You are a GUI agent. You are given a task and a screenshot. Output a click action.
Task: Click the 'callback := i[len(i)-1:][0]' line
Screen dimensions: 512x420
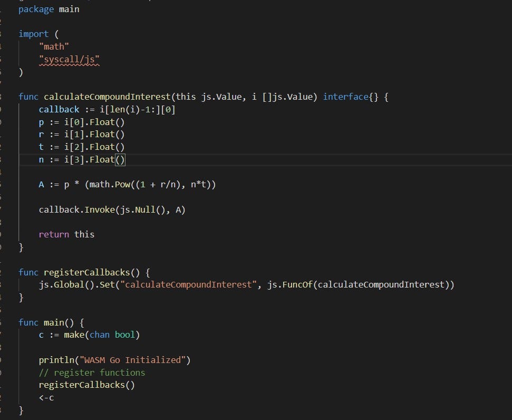(x=107, y=110)
